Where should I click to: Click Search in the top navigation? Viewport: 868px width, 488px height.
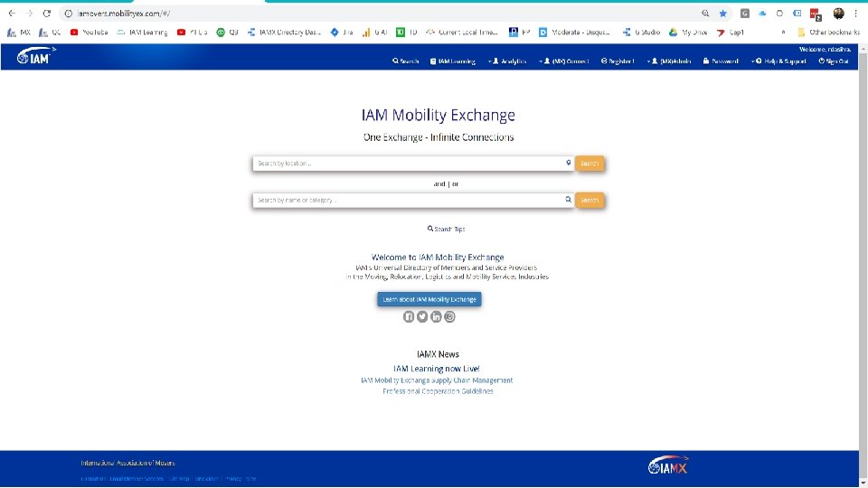tap(406, 61)
